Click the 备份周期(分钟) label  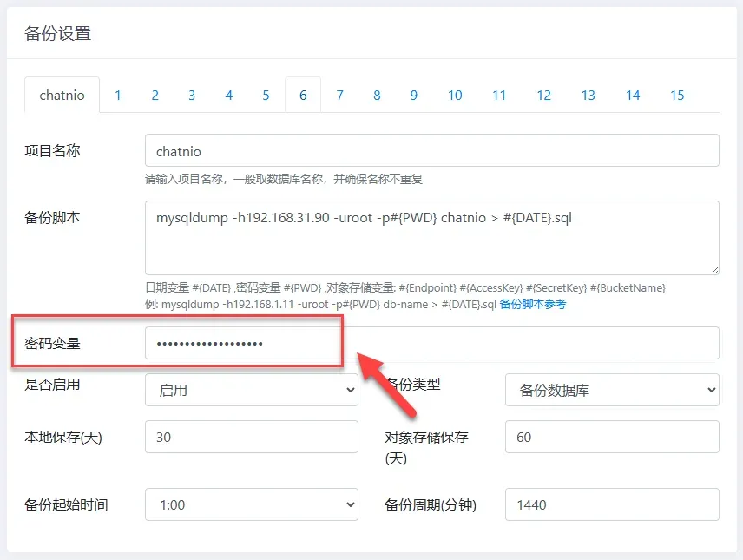click(431, 504)
